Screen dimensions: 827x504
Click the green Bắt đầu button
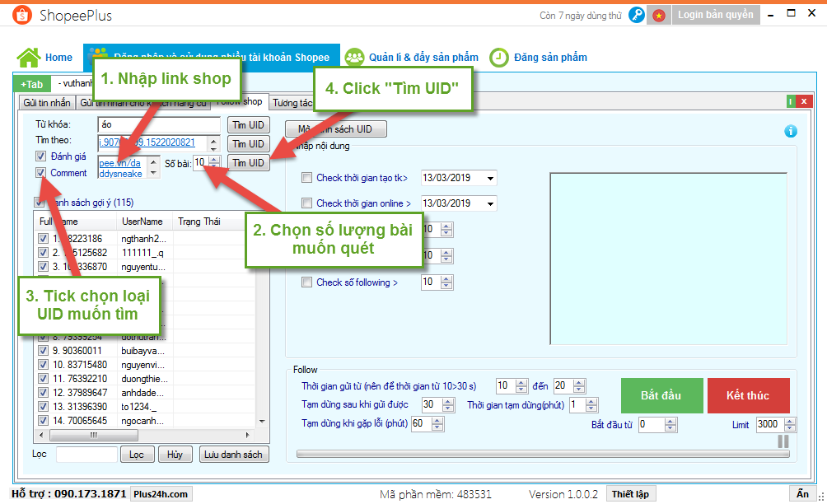point(661,395)
